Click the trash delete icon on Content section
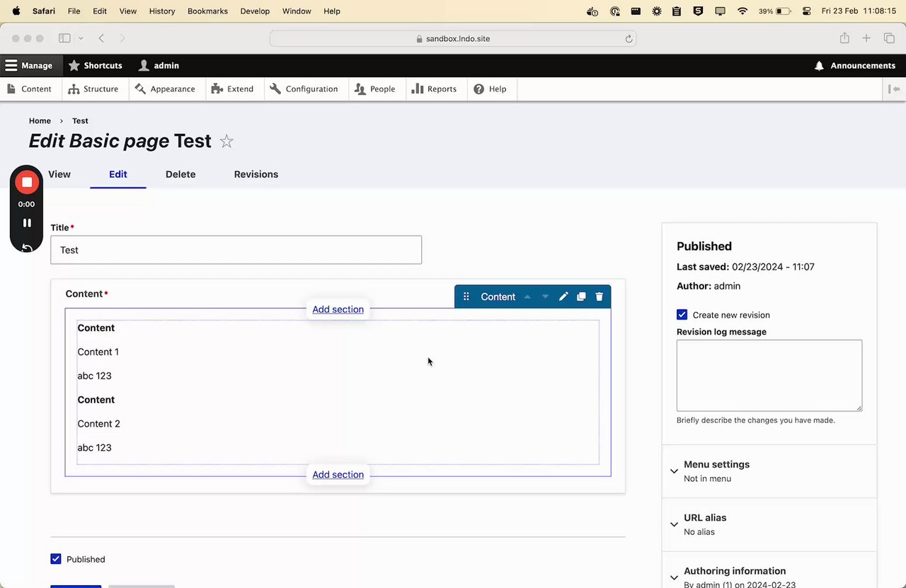 point(600,296)
